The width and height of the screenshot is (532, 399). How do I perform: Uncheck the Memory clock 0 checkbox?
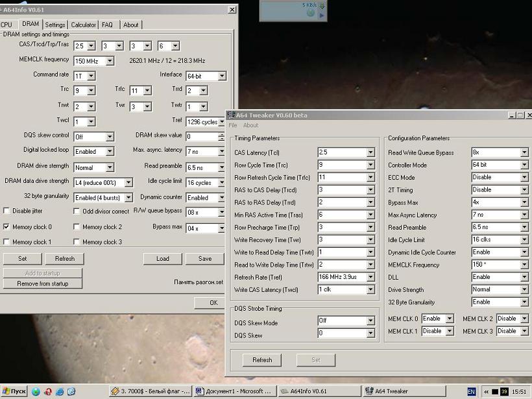click(x=7, y=227)
